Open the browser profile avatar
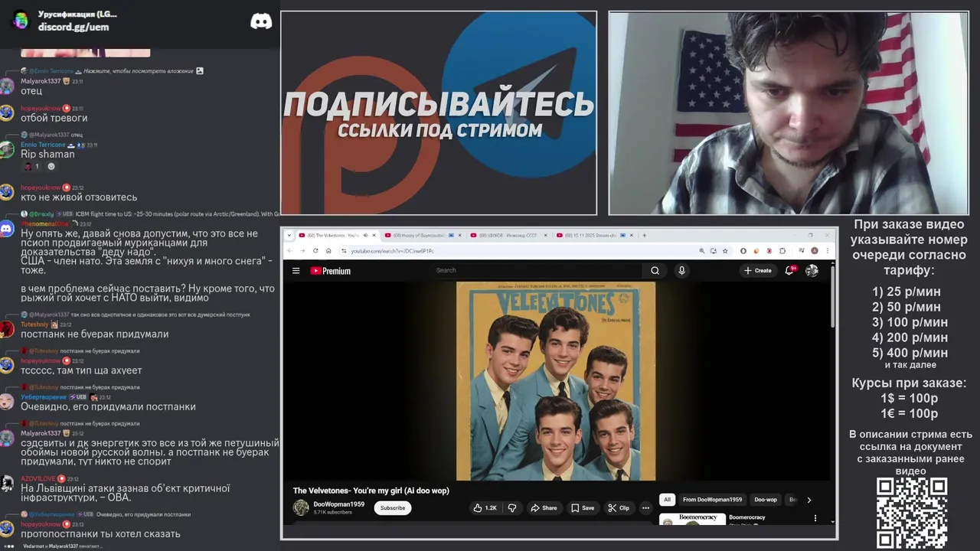The image size is (980, 551). pos(815,250)
